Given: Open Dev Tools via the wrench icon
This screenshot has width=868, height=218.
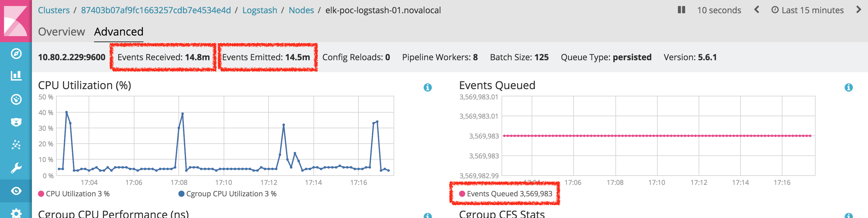Looking at the screenshot, I should [16, 168].
